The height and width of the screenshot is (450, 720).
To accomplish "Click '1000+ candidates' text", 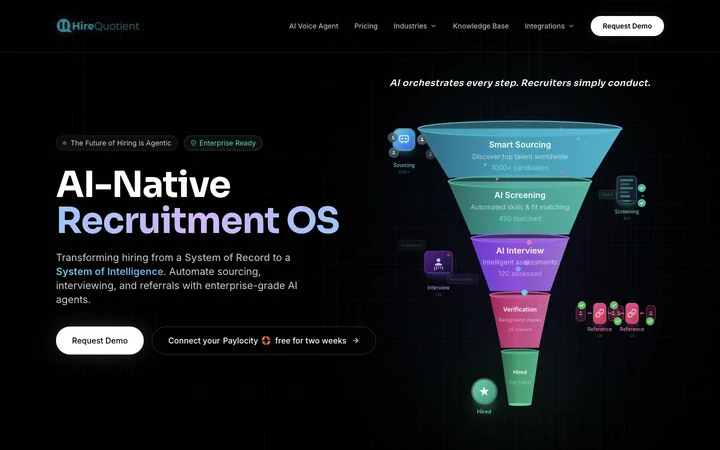I will coord(520,168).
